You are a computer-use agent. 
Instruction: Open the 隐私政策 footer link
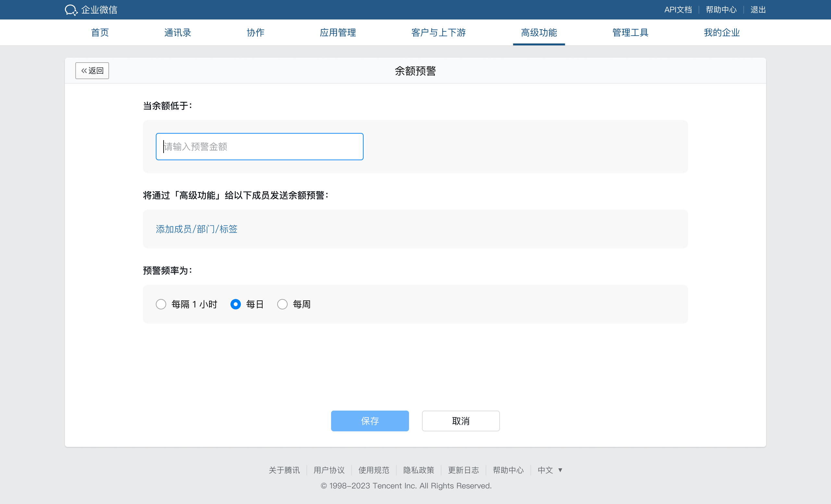pyautogui.click(x=419, y=470)
